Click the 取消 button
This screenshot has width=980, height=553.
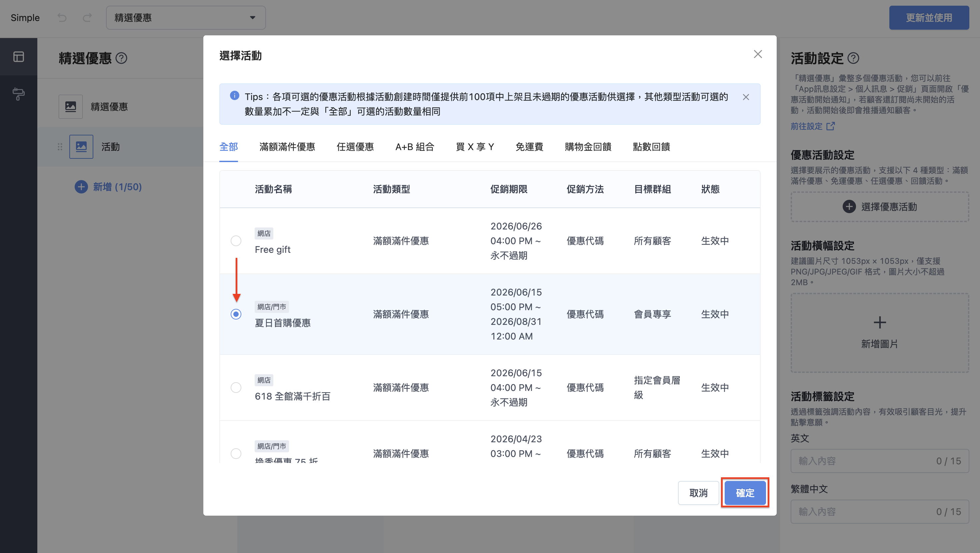coord(698,493)
